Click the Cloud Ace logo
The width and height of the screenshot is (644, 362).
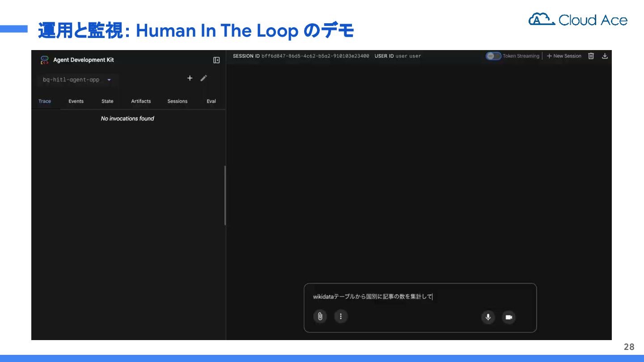tap(578, 19)
